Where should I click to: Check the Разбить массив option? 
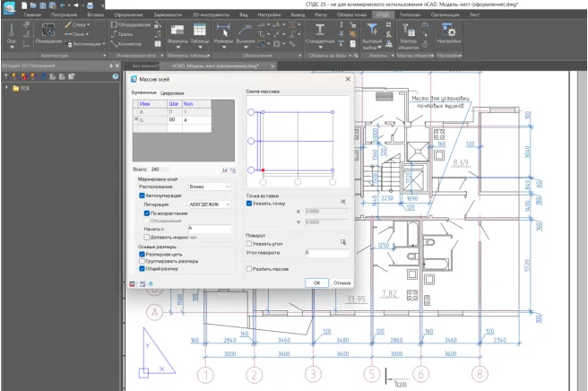pyautogui.click(x=249, y=268)
